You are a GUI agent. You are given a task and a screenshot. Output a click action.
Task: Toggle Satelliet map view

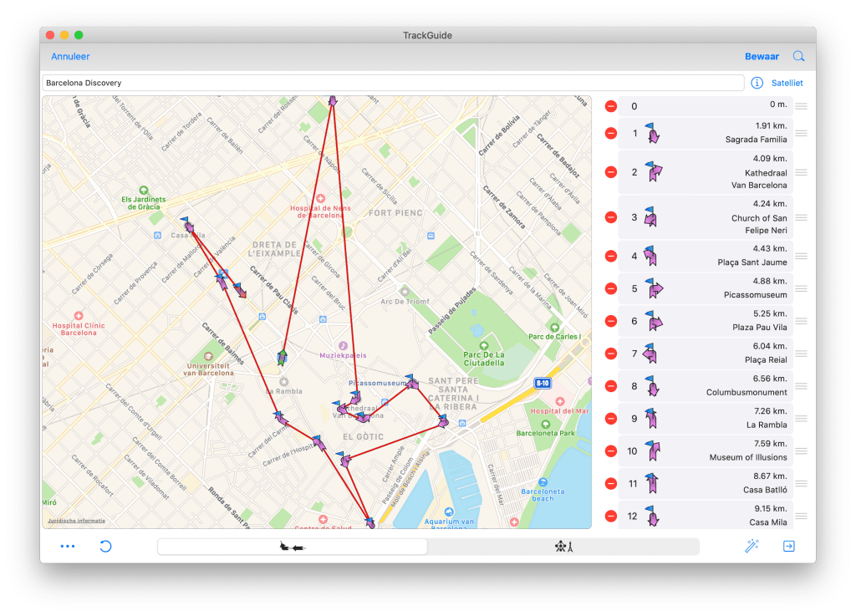click(x=787, y=83)
